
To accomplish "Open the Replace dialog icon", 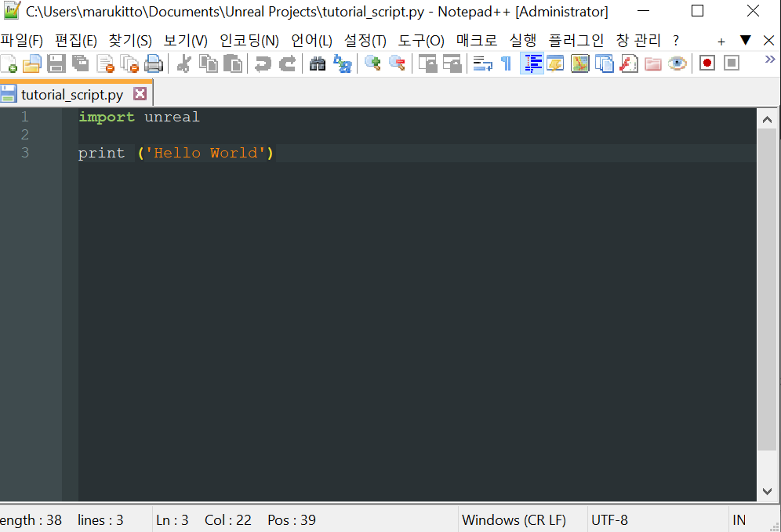I will point(342,63).
